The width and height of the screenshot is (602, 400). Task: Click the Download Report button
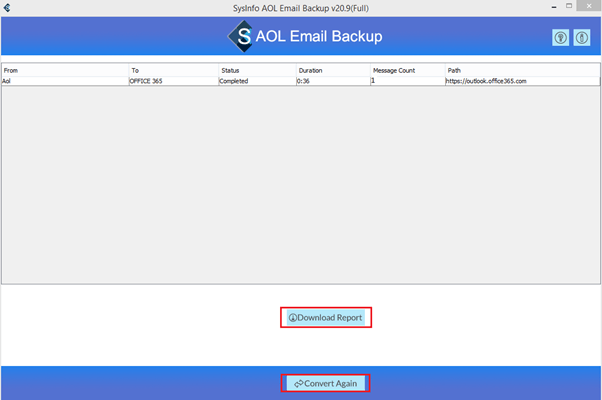[x=326, y=317]
